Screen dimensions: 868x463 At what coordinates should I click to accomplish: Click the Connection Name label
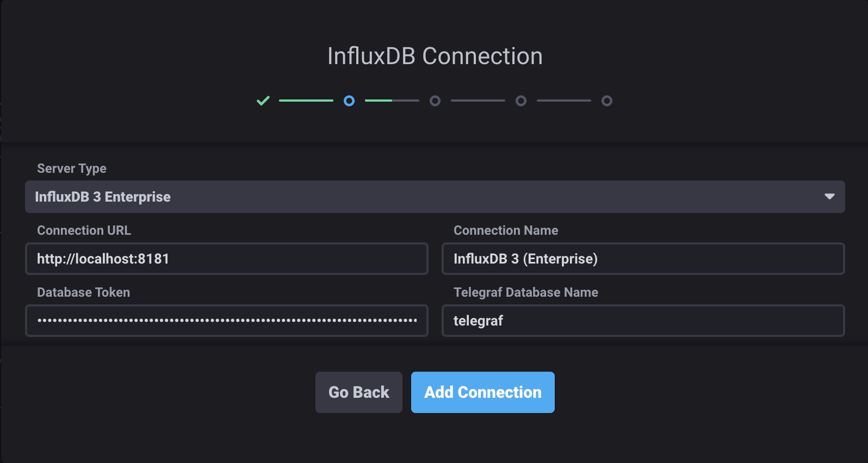tap(506, 230)
